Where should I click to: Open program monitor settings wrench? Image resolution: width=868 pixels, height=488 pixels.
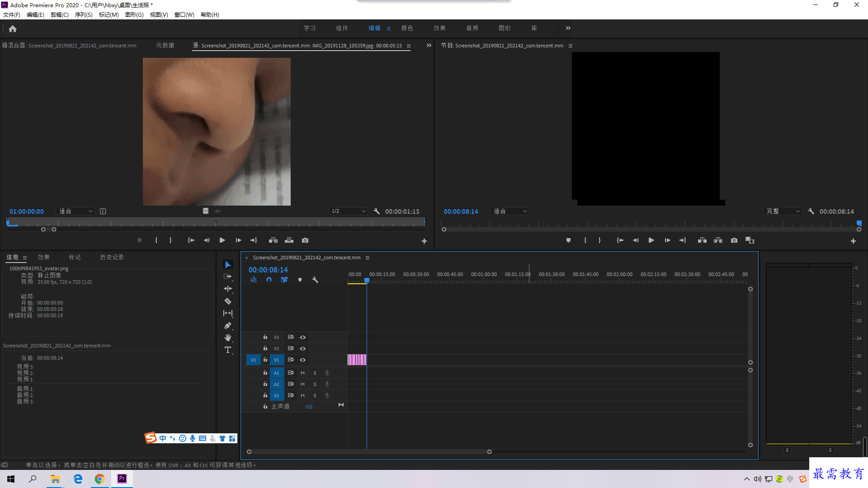[811, 211]
